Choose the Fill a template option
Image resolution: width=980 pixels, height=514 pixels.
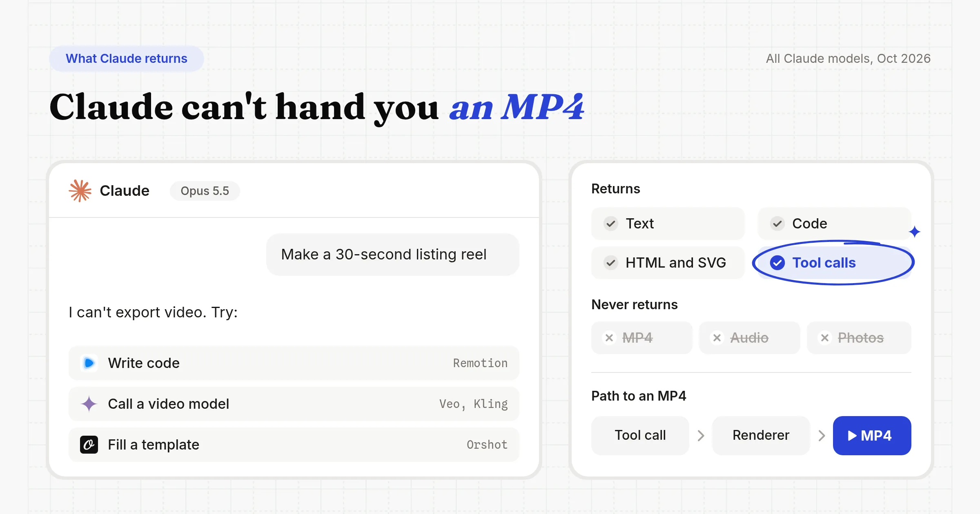pyautogui.click(x=294, y=445)
